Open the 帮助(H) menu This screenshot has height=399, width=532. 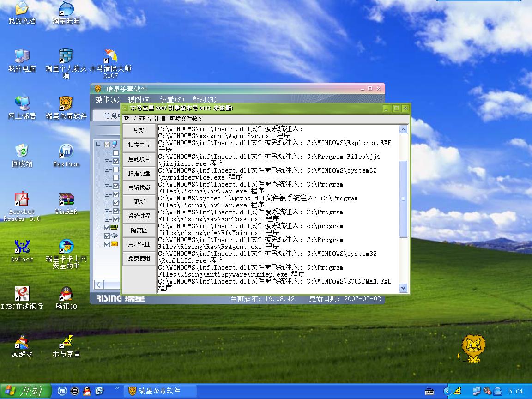[204, 99]
